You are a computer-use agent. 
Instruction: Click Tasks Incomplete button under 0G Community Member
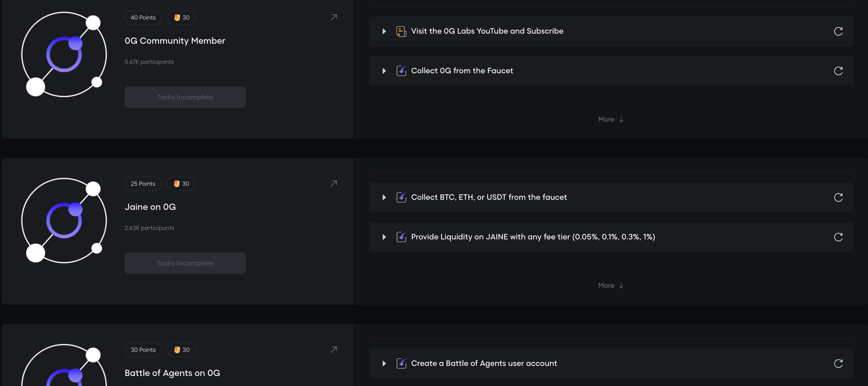point(185,97)
